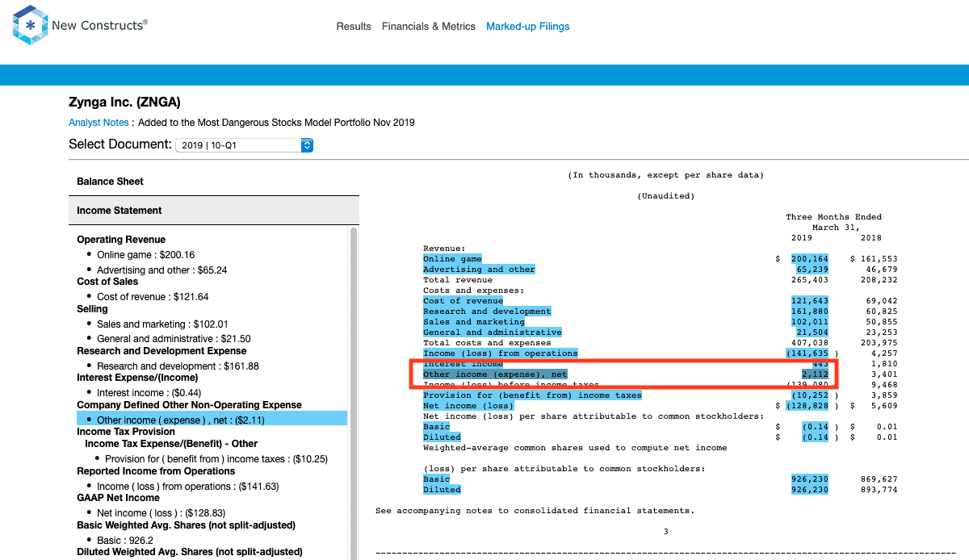
Task: Click highlighted (128,828 value in filing
Action: pyautogui.click(x=807, y=406)
